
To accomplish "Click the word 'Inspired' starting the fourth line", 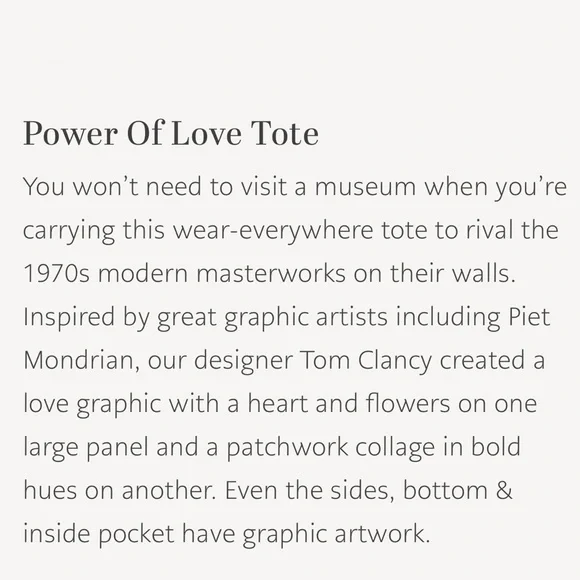I will [x=69, y=318].
